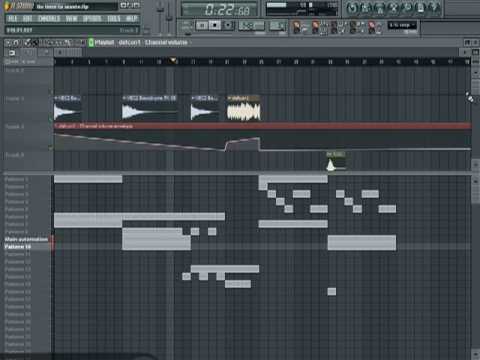Click the sixth shortcut icon in top-right panel
Viewport: 480px width, 360px height.
tap(421, 8)
